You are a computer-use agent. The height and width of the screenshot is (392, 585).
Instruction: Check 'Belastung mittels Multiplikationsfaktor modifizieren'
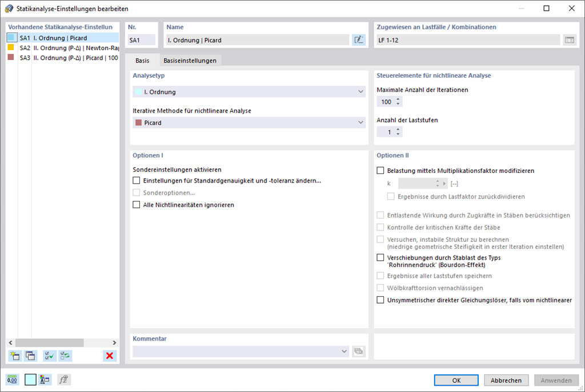pyautogui.click(x=381, y=170)
